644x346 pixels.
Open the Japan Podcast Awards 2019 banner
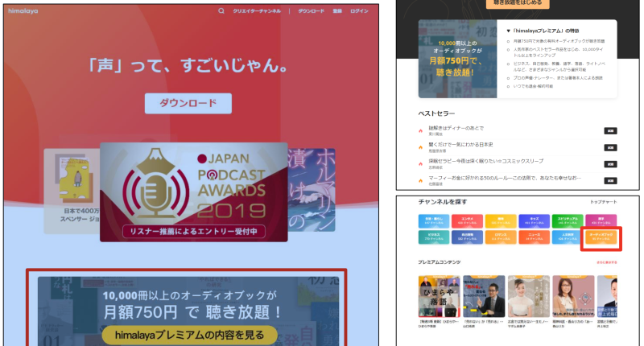193,192
